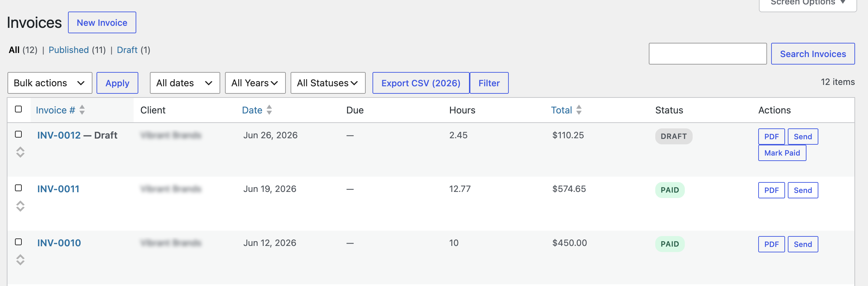Create a New Invoice
Image resolution: width=868 pixels, height=286 pixels.
[102, 22]
